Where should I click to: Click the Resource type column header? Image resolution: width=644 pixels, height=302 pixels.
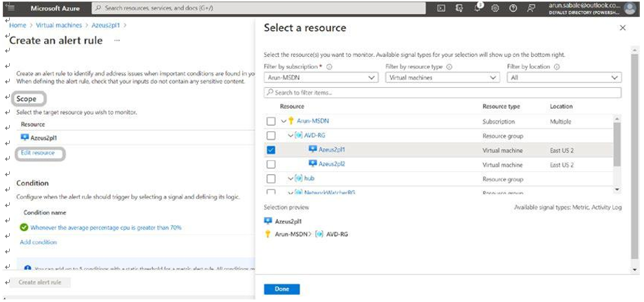(501, 106)
